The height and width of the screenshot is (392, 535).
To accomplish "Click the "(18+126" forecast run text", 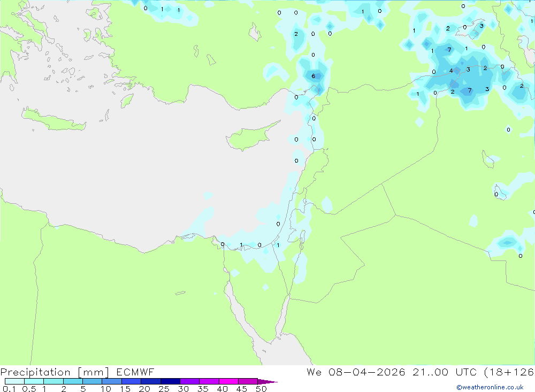I will coord(509,372).
